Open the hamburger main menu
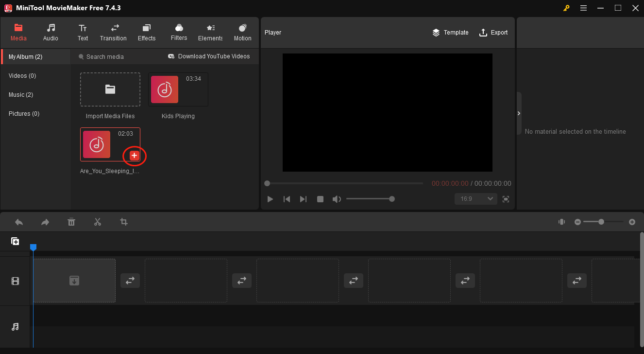This screenshot has height=354, width=644. 583,8
